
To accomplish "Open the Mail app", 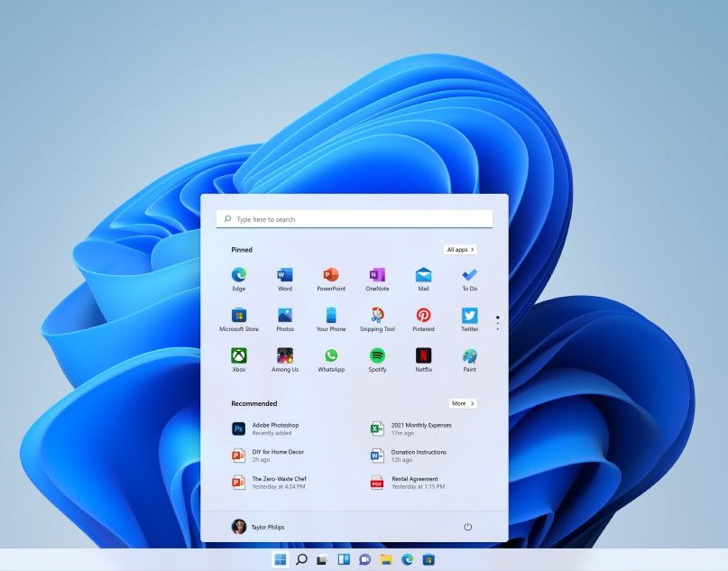I will pos(423,279).
